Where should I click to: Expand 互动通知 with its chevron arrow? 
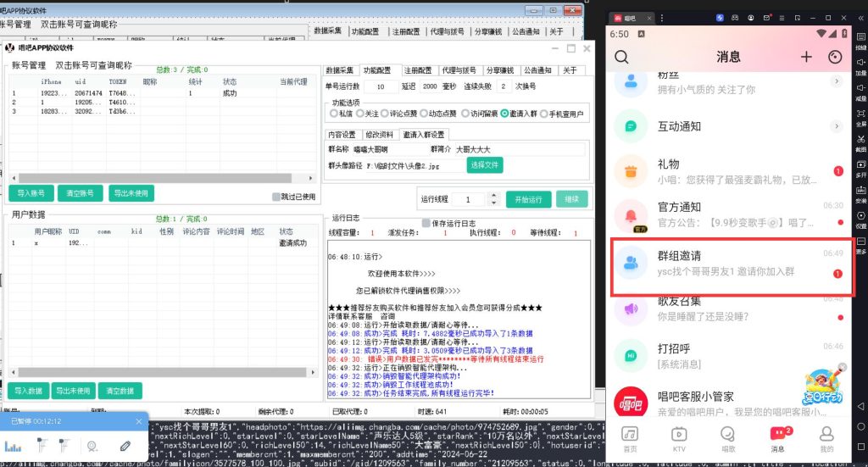tap(837, 126)
